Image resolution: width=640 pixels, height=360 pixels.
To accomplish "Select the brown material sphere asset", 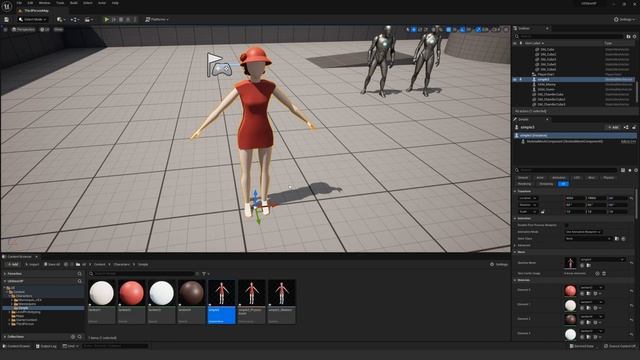I will click(191, 302).
